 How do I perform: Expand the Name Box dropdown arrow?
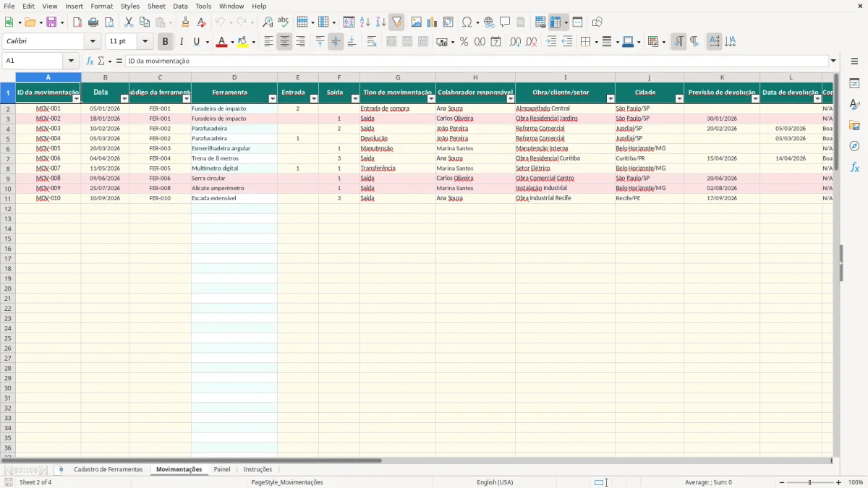coord(71,61)
